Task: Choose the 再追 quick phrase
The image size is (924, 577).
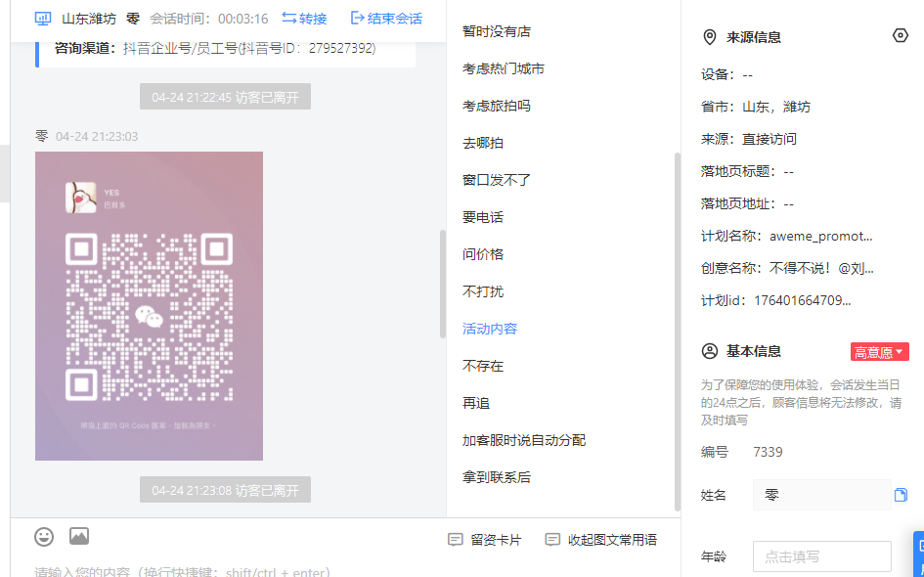Action: (476, 403)
